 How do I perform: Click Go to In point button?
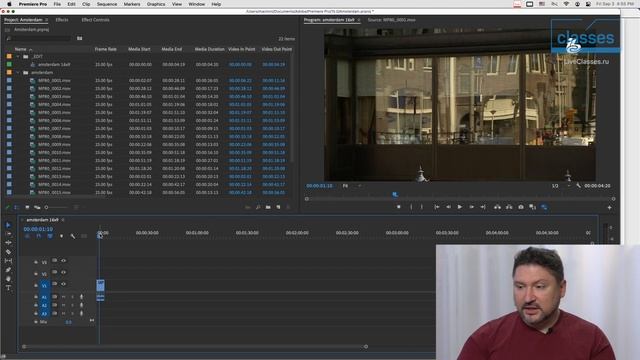[x=437, y=207]
